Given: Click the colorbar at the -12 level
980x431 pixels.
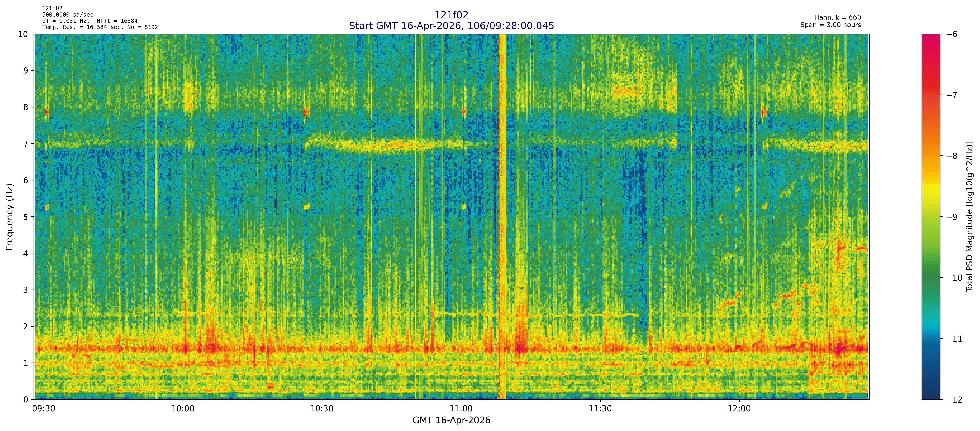Looking at the screenshot, I should click(931, 398).
